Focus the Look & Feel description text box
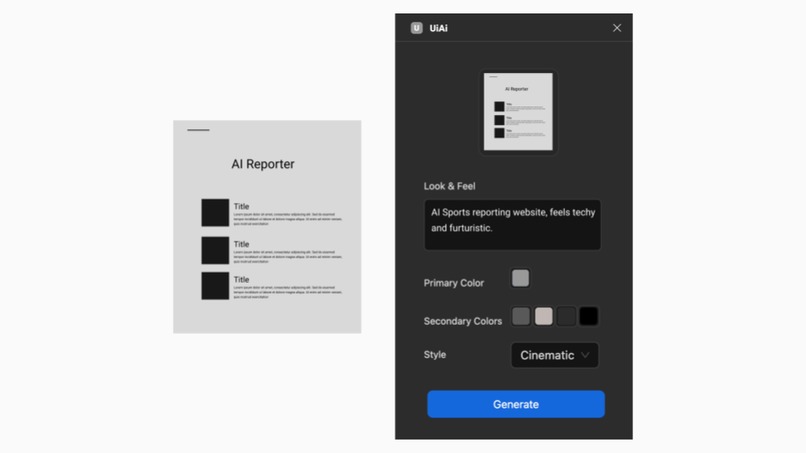806x453 pixels. pyautogui.click(x=512, y=225)
